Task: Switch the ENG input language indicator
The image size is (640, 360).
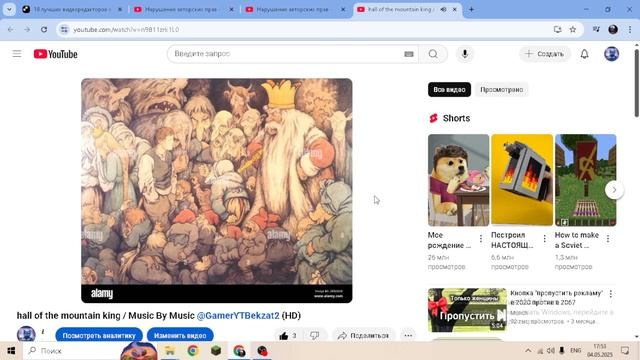Action: coord(576,351)
